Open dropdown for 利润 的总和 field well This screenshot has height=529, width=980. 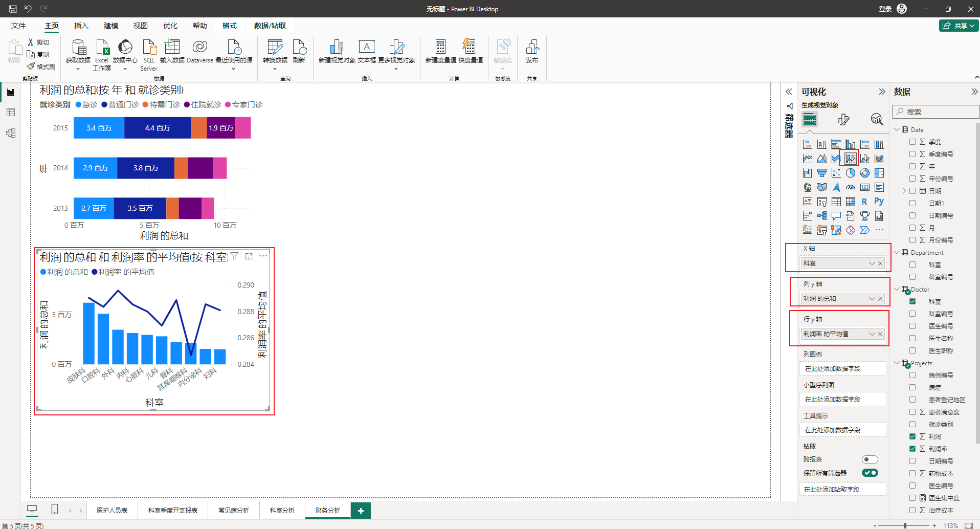872,299
